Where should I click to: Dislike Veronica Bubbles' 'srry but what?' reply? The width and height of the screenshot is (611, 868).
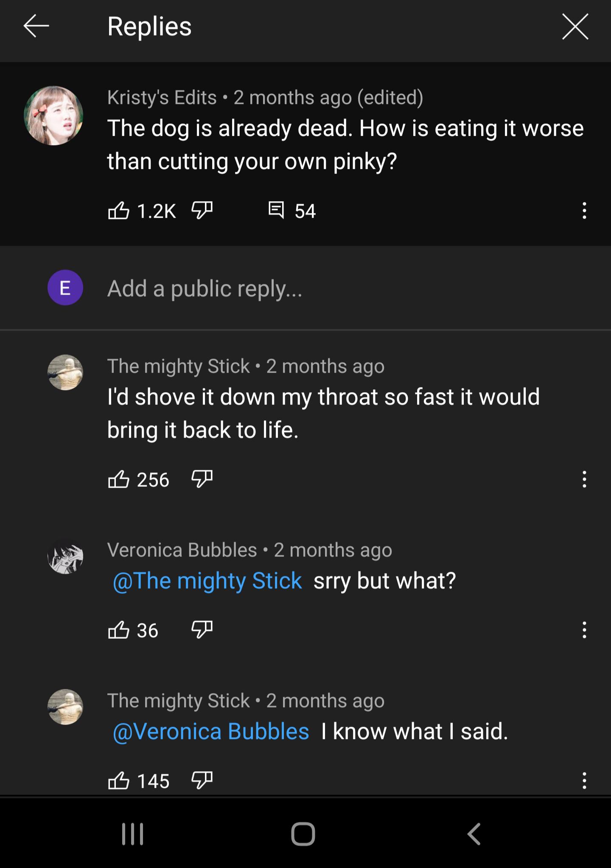coord(202,630)
